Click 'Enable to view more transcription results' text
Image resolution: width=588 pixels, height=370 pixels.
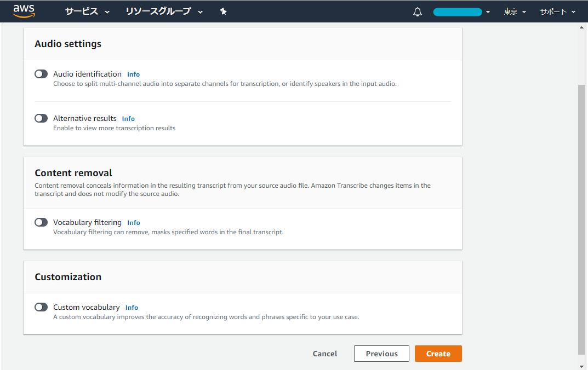coord(115,128)
